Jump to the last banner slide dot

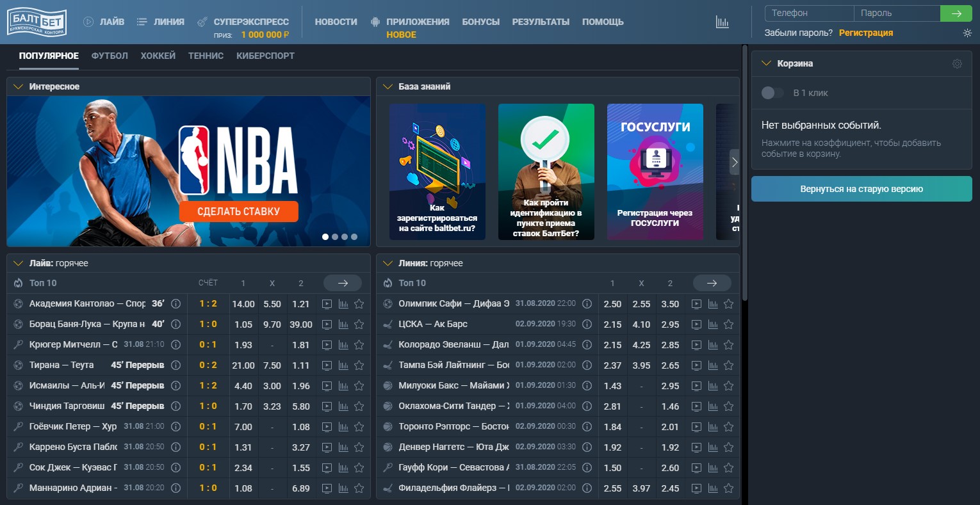[354, 237]
